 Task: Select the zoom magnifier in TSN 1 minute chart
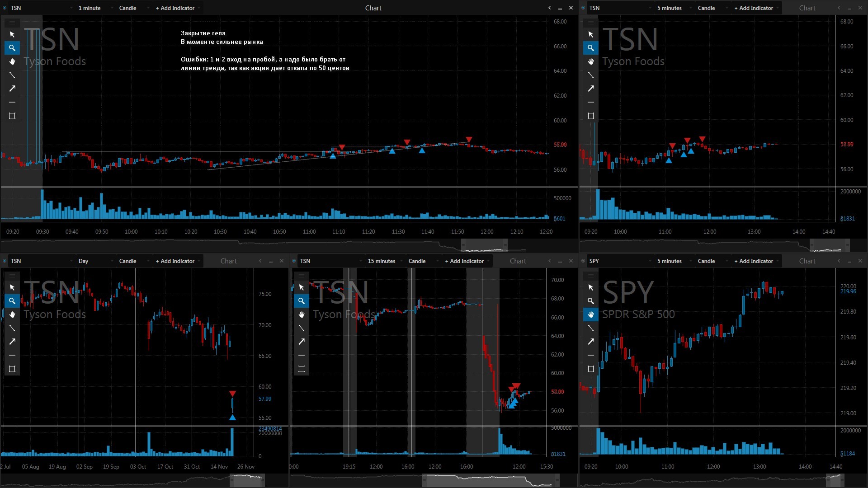coord(12,48)
